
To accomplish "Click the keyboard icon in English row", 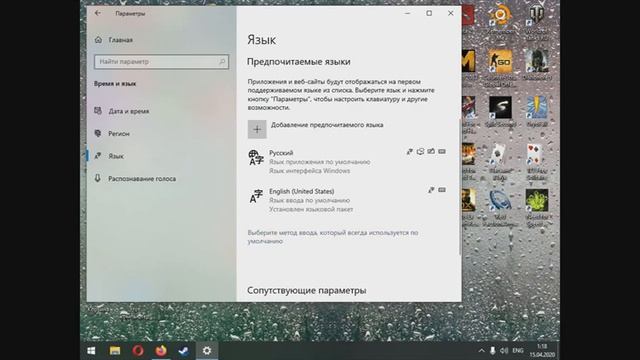I will click(442, 190).
